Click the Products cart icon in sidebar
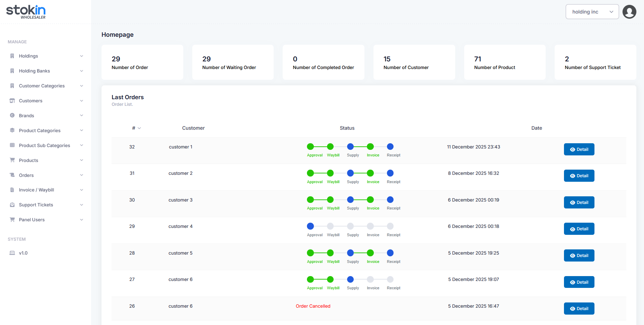 [x=12, y=160]
